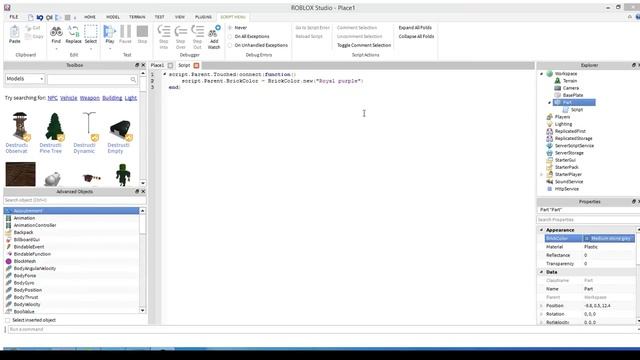
Task: Expand the StarterPlayer node
Action: [x=542, y=174]
